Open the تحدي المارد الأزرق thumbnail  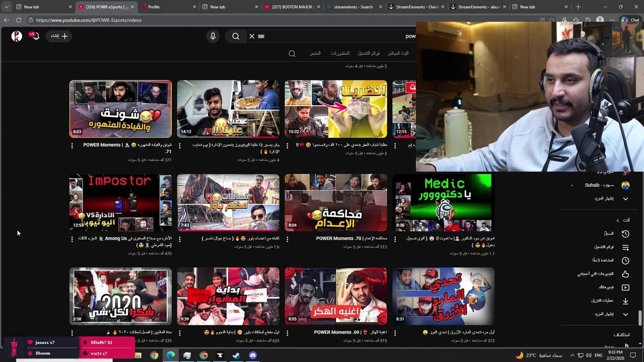pyautogui.click(x=443, y=297)
